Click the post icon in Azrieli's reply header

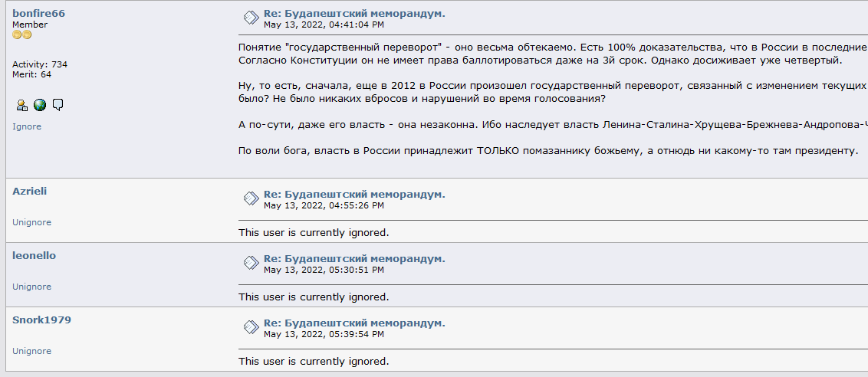coord(252,199)
